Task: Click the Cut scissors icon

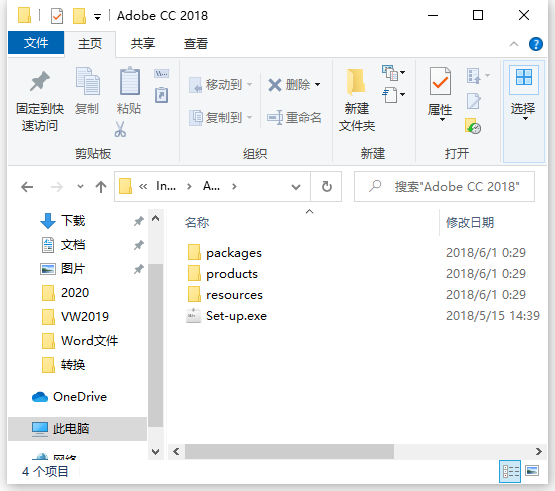Action: click(120, 129)
